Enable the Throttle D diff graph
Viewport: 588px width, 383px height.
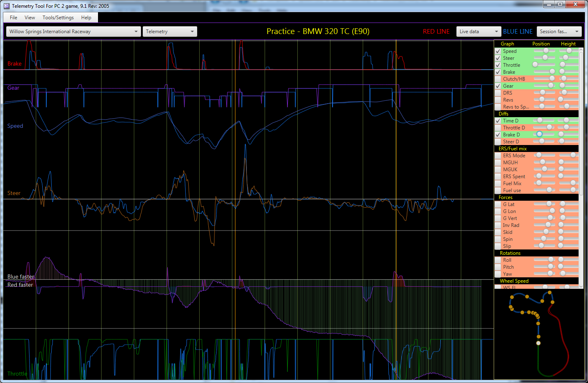(498, 127)
